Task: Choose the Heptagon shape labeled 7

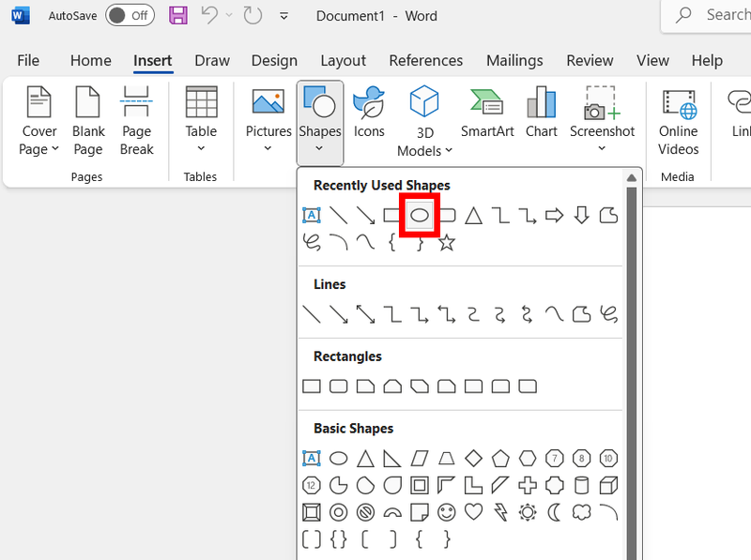Action: coord(554,459)
